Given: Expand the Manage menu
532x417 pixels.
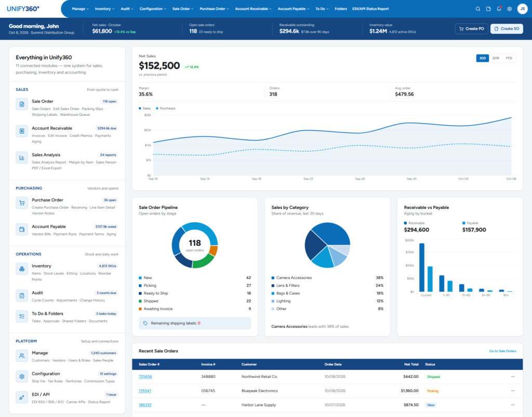Looking at the screenshot, I should (x=80, y=9).
